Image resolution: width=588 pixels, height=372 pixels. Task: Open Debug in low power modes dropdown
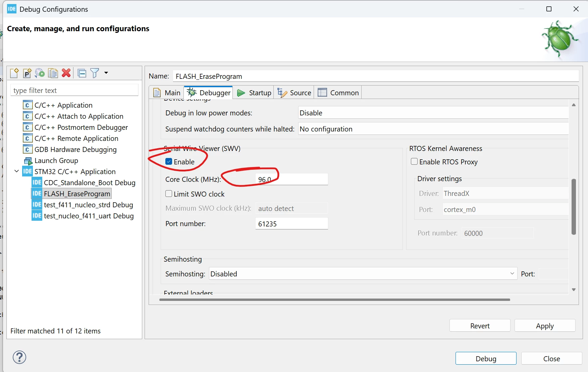tap(433, 113)
